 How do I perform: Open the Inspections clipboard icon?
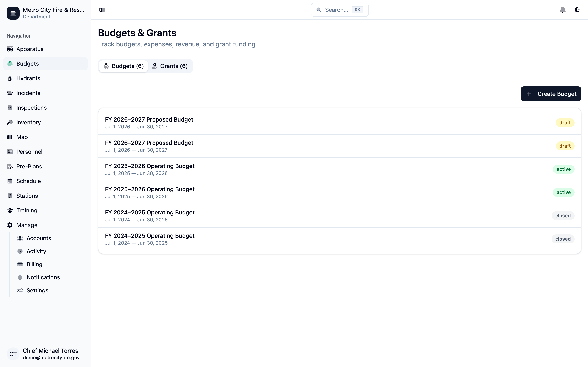click(x=10, y=108)
